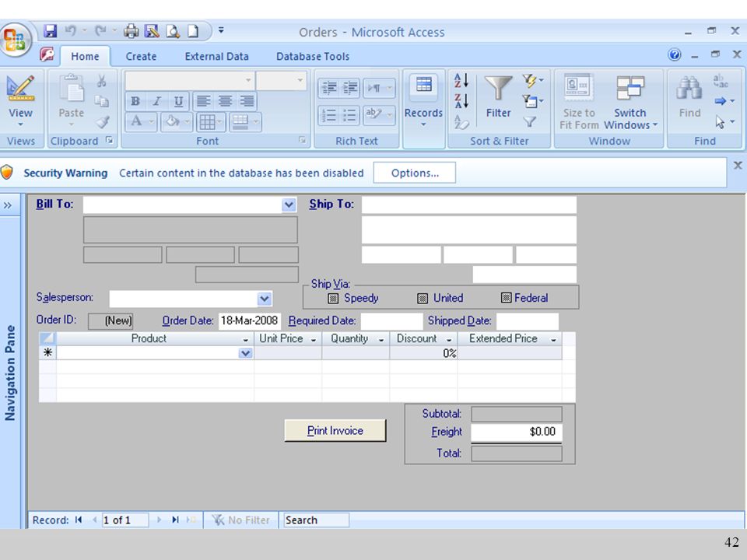747x560 pixels.
Task: Open Microsoft Access Help icon
Action: [674, 54]
